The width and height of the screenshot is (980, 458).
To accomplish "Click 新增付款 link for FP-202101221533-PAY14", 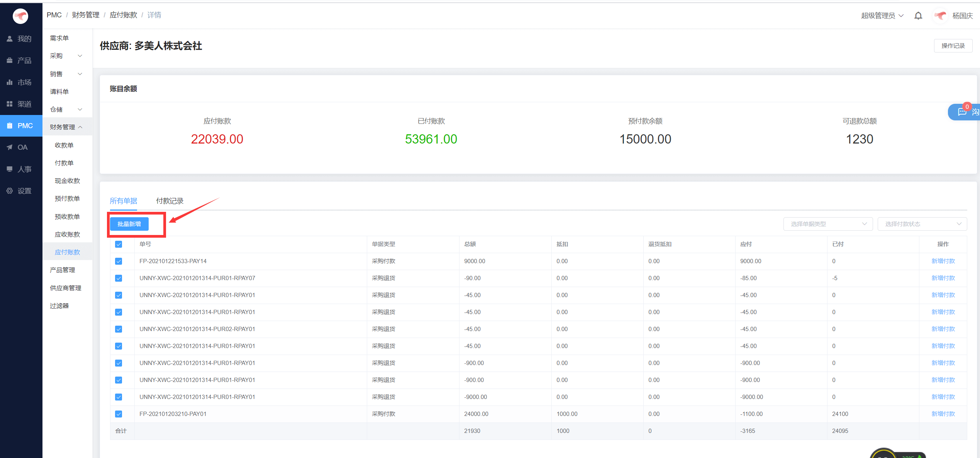I will click(943, 261).
